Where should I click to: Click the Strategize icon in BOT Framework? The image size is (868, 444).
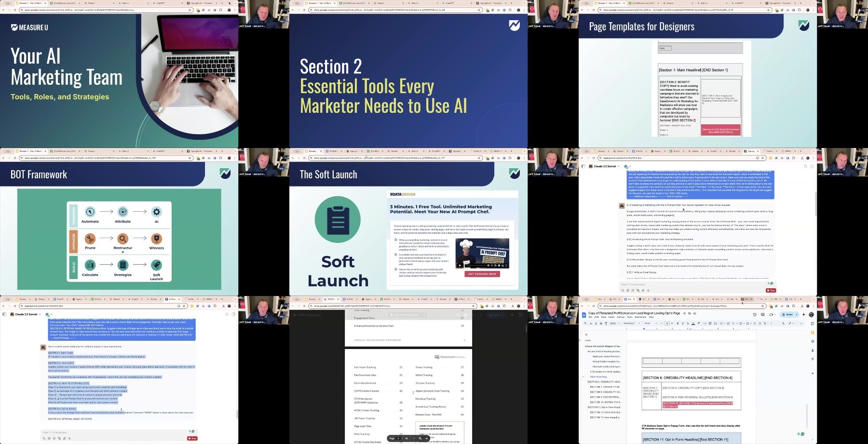click(x=123, y=265)
